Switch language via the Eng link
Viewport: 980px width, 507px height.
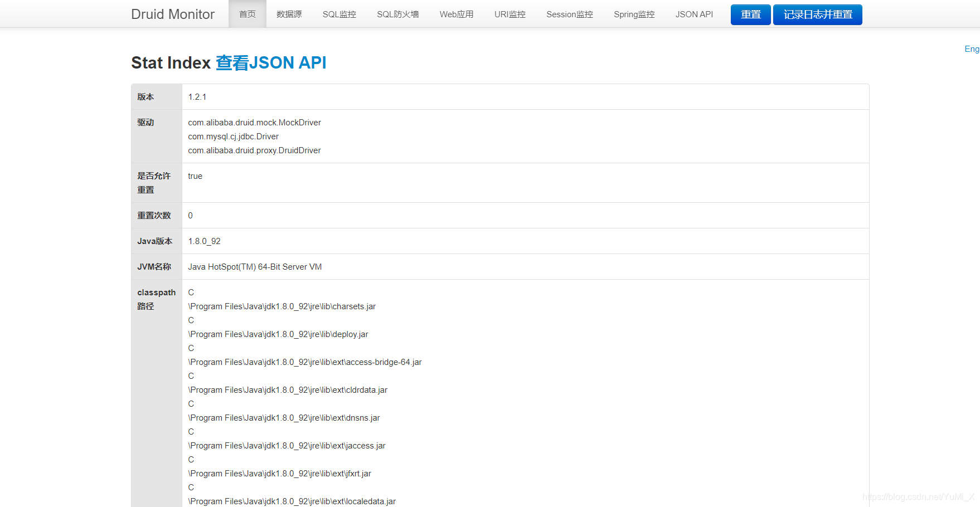click(x=972, y=49)
